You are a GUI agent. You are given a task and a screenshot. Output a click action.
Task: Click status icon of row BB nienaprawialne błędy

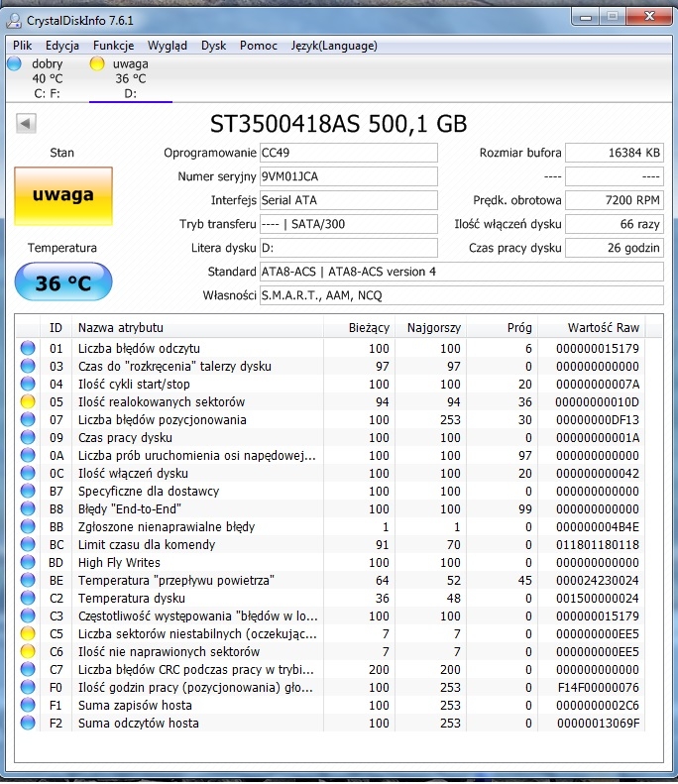(28, 526)
